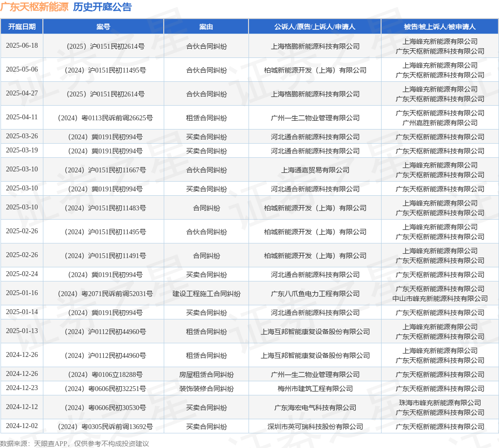Image resolution: width=499 pixels, height=448 pixels.
Task: Click the date 2025-03-19
Action: point(22,150)
